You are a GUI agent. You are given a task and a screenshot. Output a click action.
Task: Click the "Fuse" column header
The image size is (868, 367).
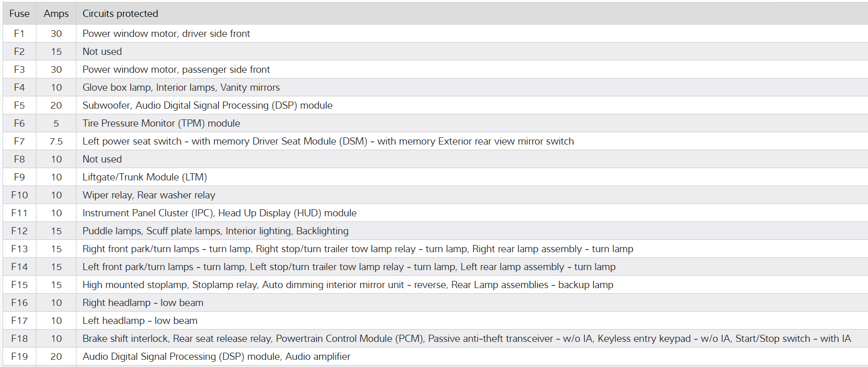tap(19, 14)
